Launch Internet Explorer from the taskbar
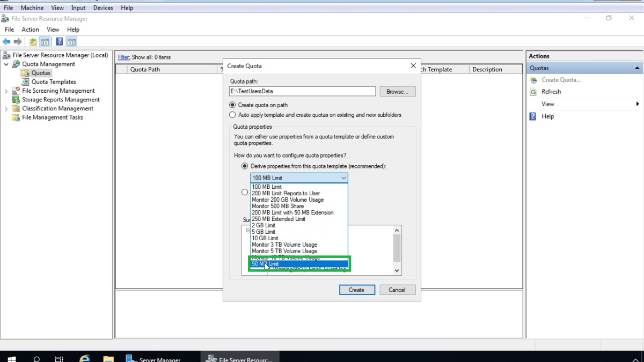Screen dimensions: 644x362 point(84,358)
